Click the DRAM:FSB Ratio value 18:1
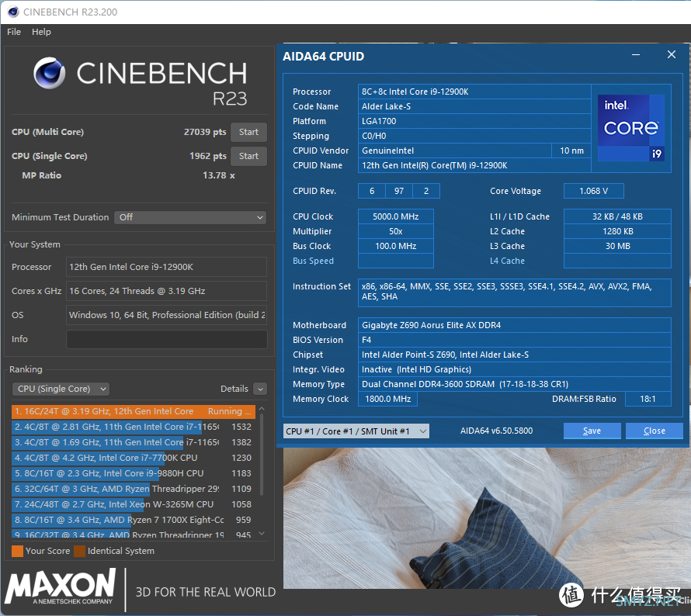This screenshot has height=616, width=691. point(648,399)
